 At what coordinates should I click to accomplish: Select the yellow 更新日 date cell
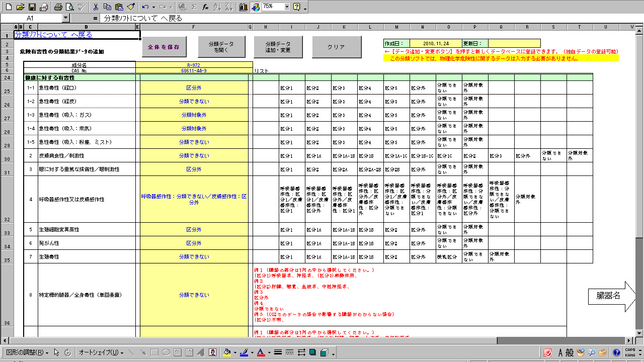click(514, 43)
